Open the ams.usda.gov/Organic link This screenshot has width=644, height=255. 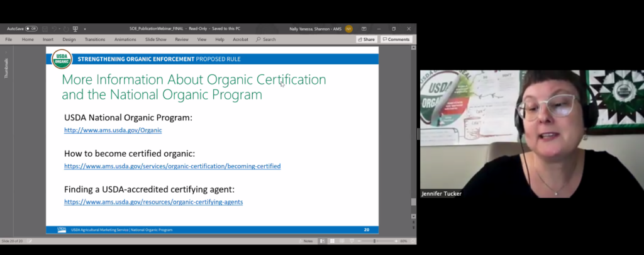point(113,130)
